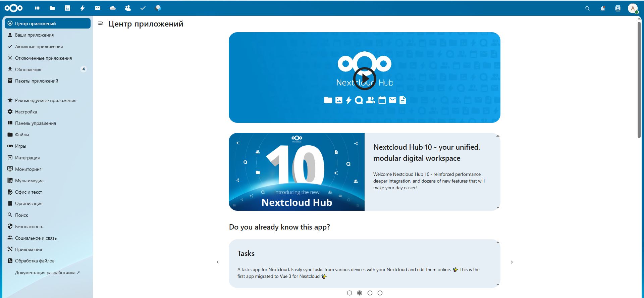Click the dashboard icon beside "Панель управления"
The height and width of the screenshot is (298, 644).
10,123
